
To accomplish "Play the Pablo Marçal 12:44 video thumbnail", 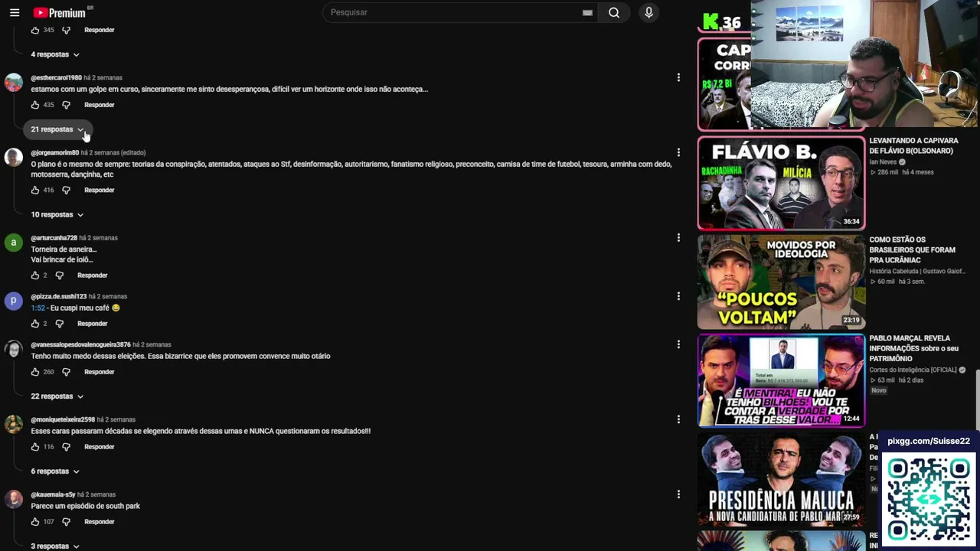I will 781,380.
